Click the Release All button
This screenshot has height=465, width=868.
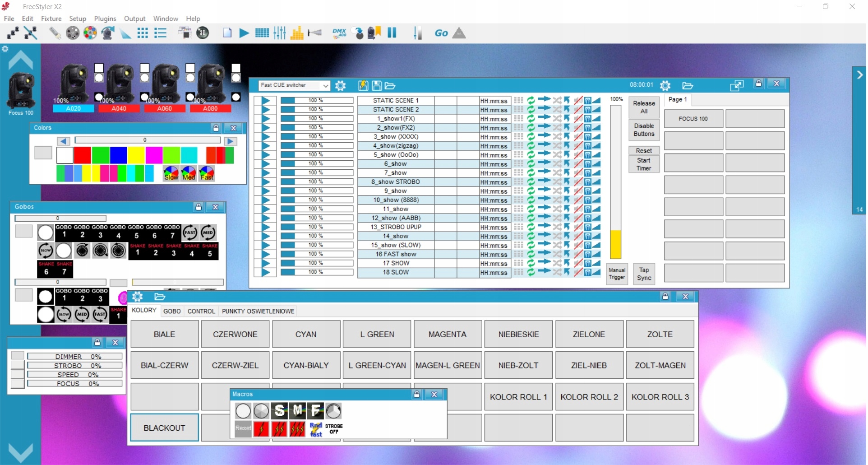(x=644, y=107)
